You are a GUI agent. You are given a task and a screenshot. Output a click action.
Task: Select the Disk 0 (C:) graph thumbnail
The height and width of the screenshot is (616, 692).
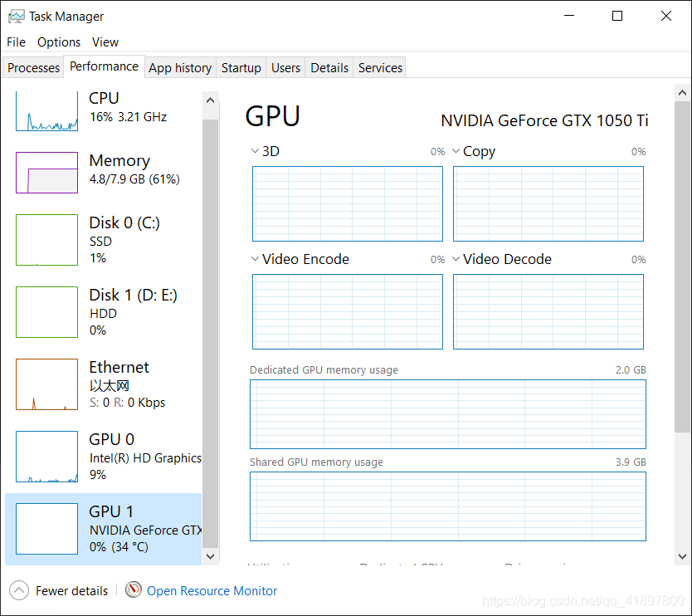click(x=46, y=240)
